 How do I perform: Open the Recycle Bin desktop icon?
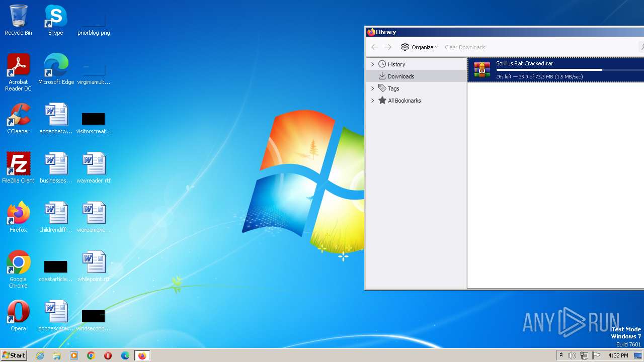pyautogui.click(x=18, y=20)
